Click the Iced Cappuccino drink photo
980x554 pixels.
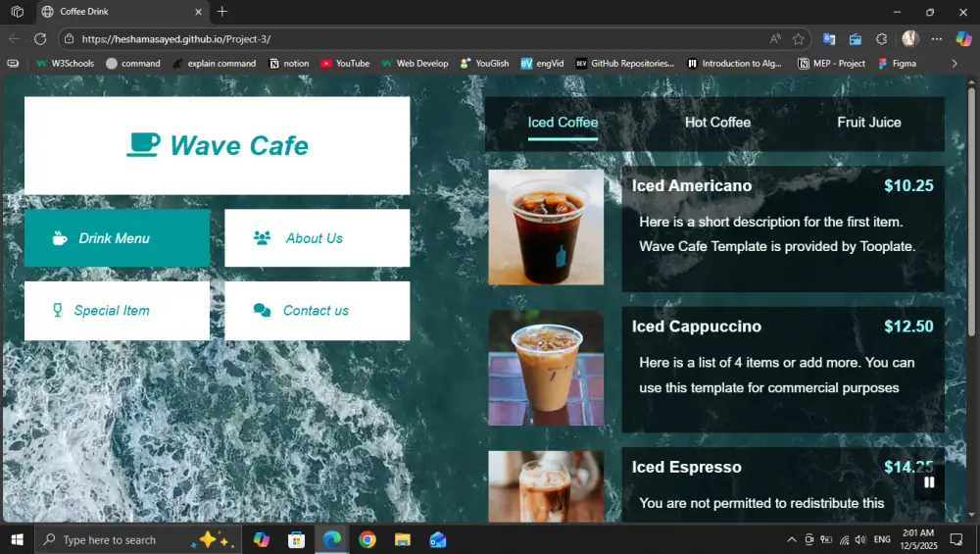pos(546,368)
